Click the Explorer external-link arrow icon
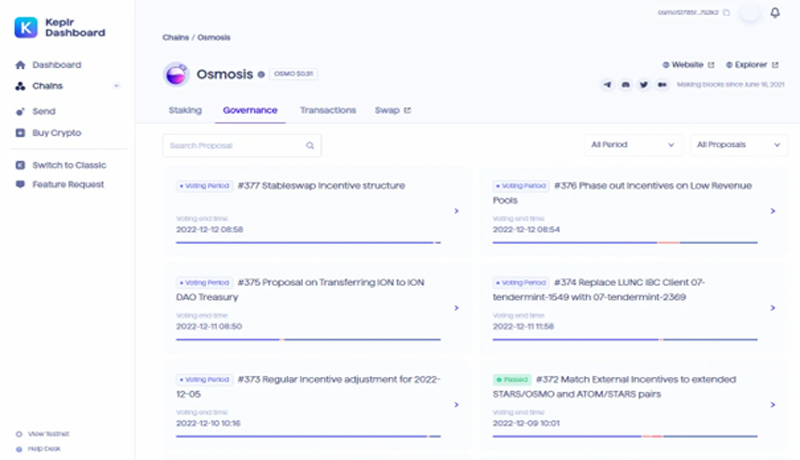The image size is (800, 460). pos(775,65)
